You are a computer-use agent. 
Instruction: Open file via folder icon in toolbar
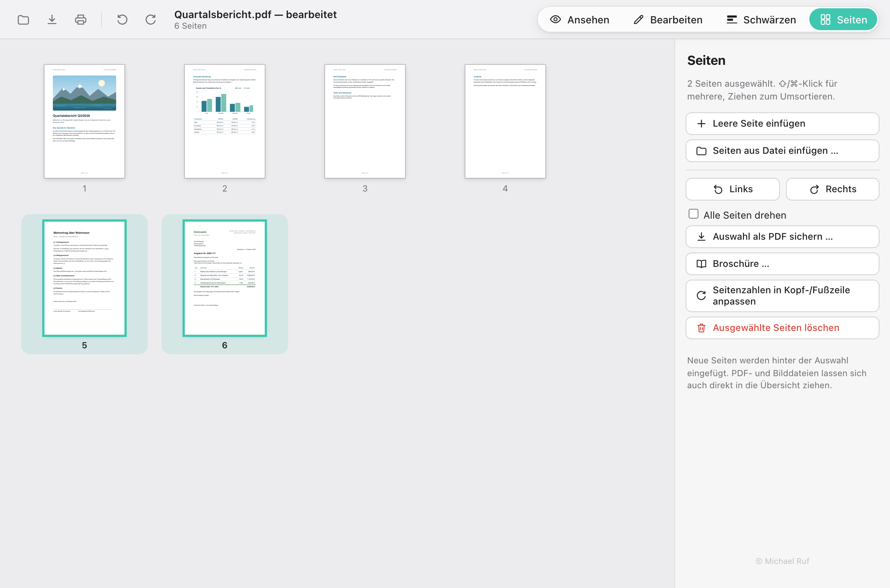point(23,20)
